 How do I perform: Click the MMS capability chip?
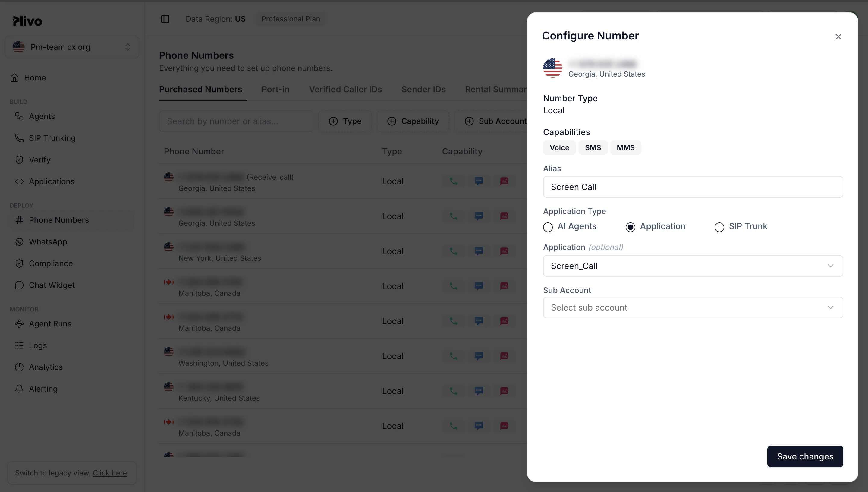[x=625, y=148]
